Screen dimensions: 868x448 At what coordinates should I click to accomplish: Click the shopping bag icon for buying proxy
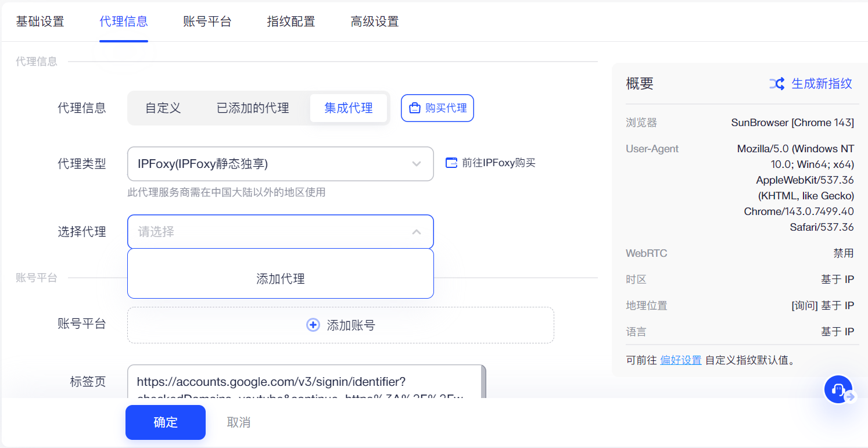415,108
